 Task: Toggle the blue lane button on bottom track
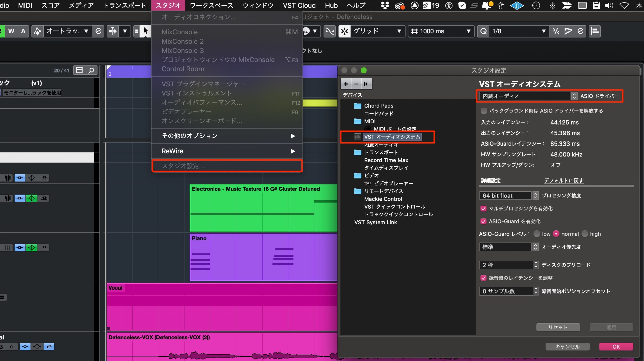coord(49,347)
